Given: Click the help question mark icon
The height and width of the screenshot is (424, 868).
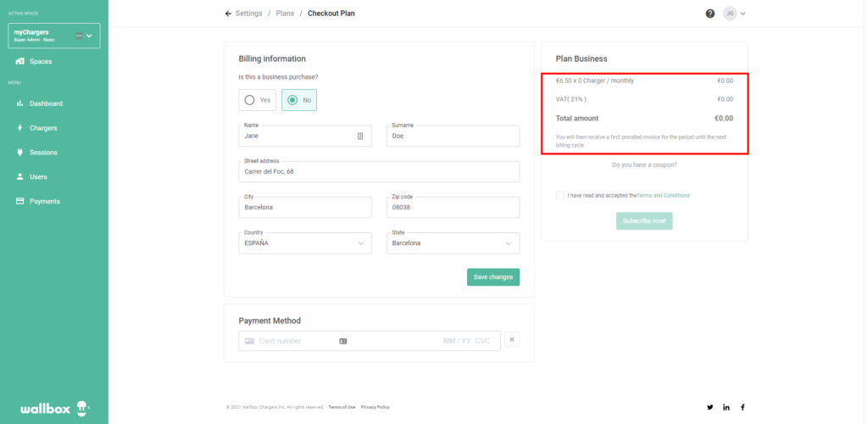Looking at the screenshot, I should tap(710, 14).
